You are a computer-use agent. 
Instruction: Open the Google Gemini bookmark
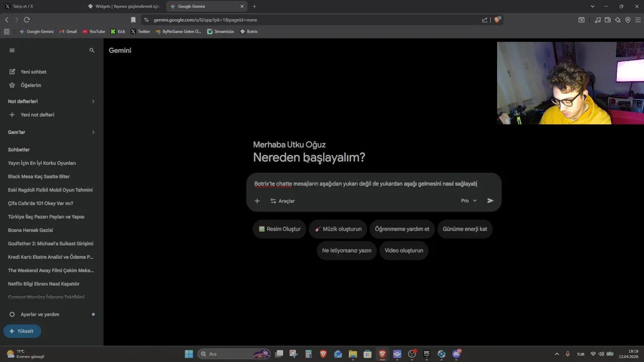pyautogui.click(x=36, y=31)
